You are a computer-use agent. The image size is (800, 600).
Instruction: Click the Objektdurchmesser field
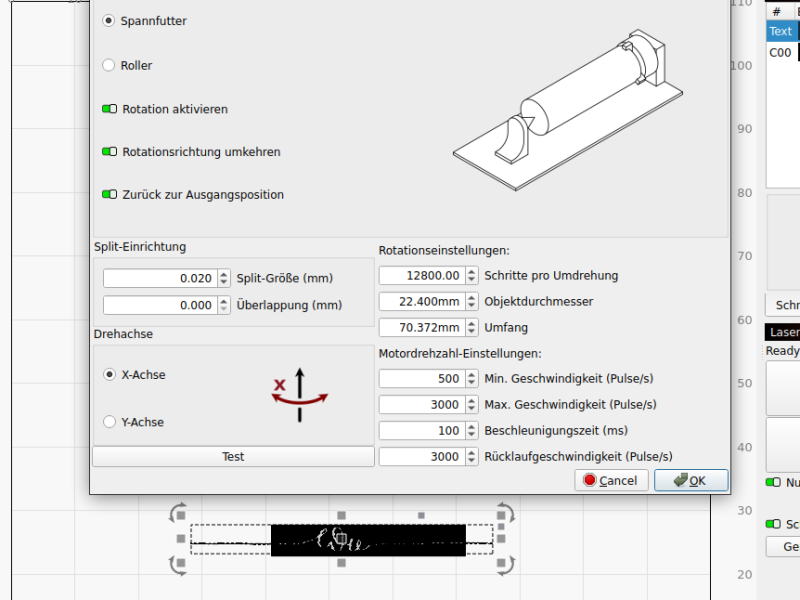422,302
